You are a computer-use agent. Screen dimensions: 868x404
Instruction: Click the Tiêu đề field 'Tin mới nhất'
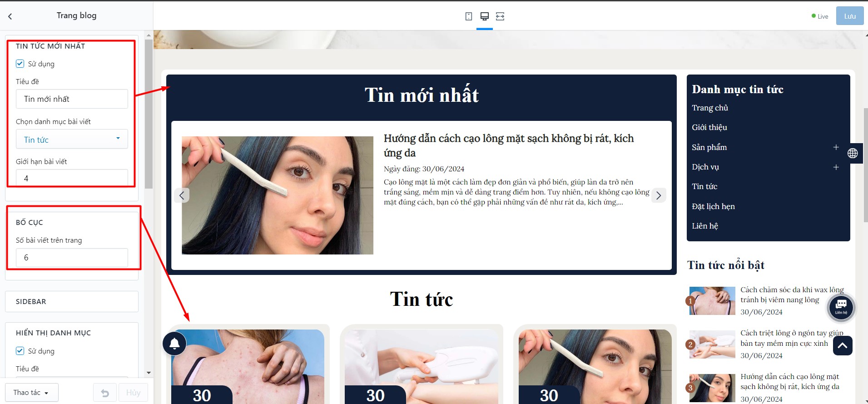72,99
